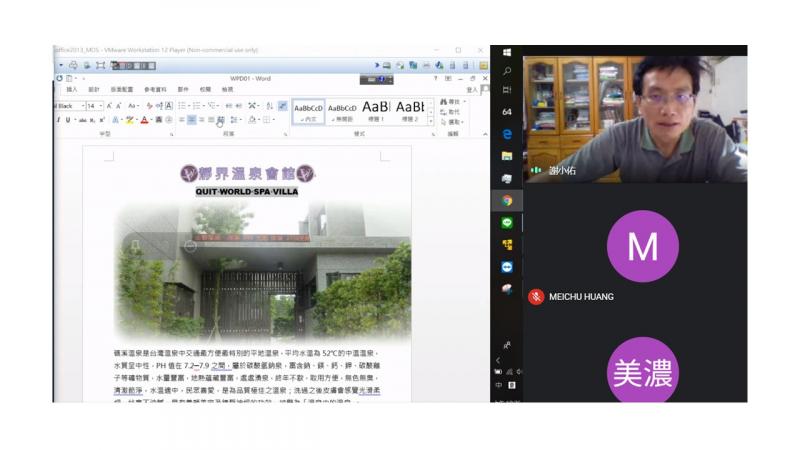Click the Enclose Characters icon

169,120
